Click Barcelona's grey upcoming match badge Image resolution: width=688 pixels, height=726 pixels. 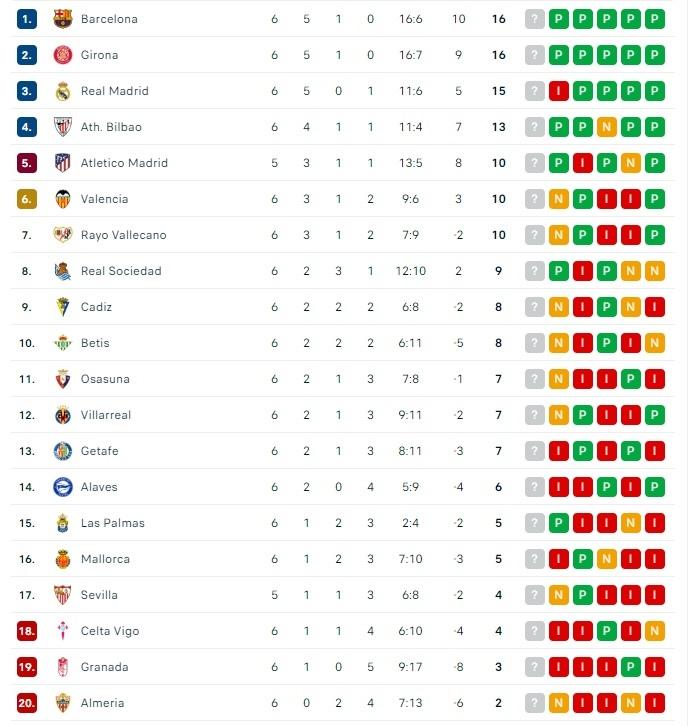pyautogui.click(x=535, y=19)
